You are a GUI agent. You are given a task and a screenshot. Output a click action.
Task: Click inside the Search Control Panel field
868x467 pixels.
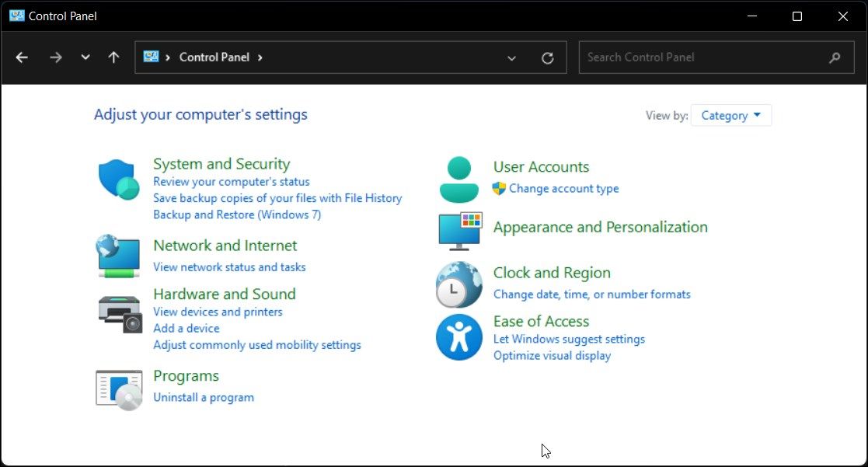(699, 57)
